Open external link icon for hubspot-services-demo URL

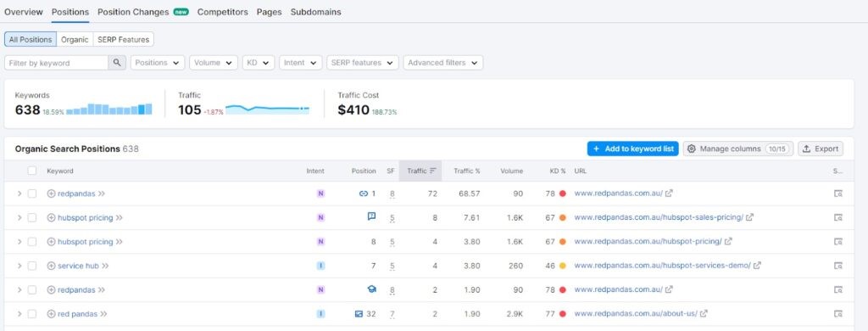pyautogui.click(x=757, y=266)
